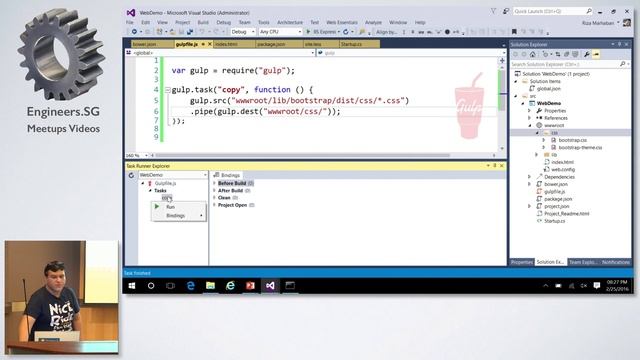Screen dimensions: 640x360
Task: Open the command window taskbar icon
Action: pos(290,286)
